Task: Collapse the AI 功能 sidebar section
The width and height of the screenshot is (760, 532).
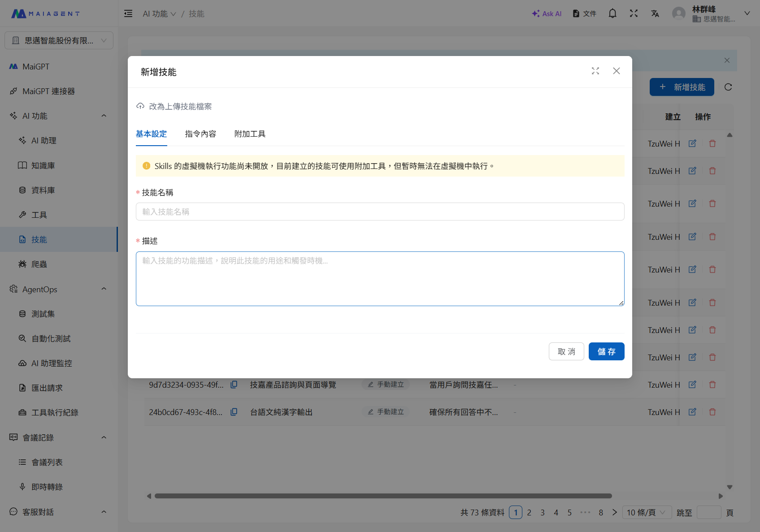Action: pyautogui.click(x=104, y=116)
